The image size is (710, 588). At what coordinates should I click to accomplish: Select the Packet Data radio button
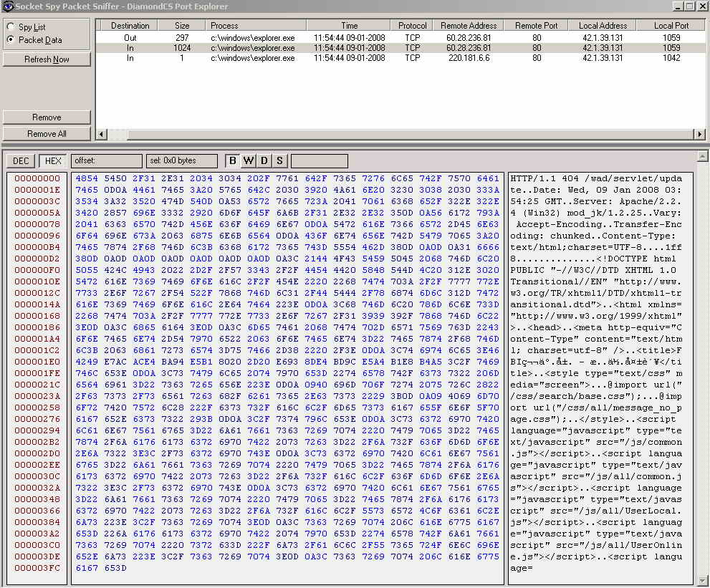(x=11, y=40)
